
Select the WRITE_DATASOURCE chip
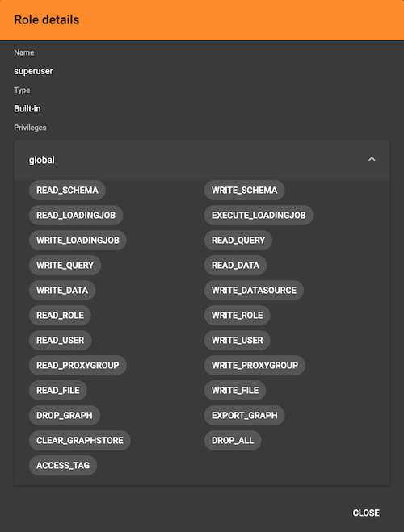tap(254, 290)
